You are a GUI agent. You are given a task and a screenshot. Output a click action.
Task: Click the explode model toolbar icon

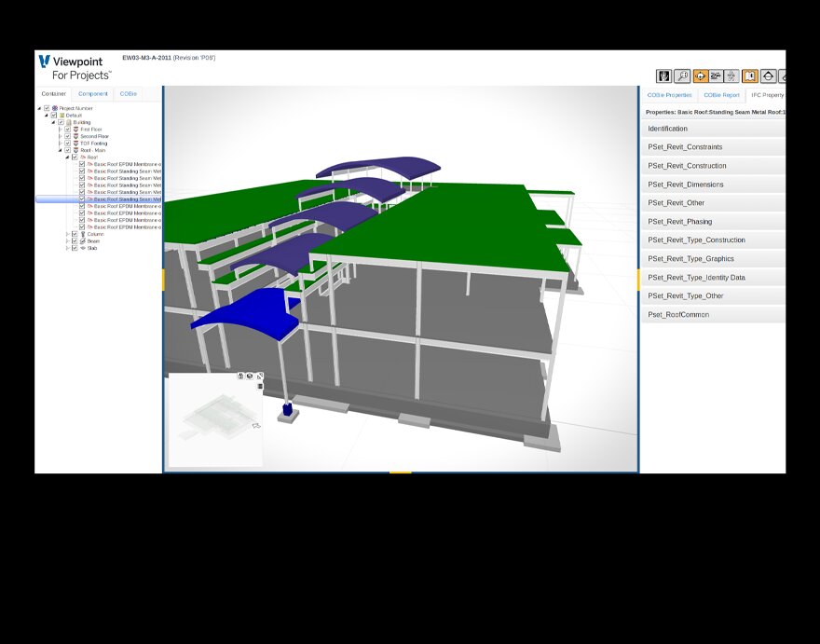[x=732, y=75]
